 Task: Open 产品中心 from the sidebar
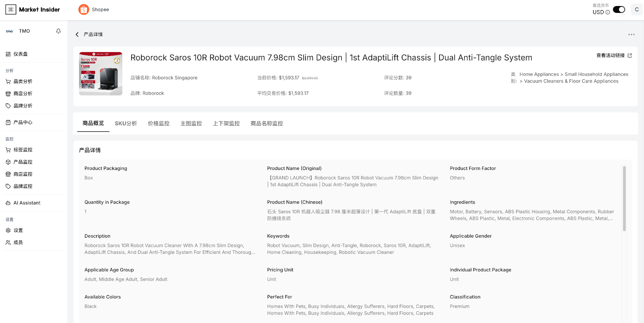[23, 122]
